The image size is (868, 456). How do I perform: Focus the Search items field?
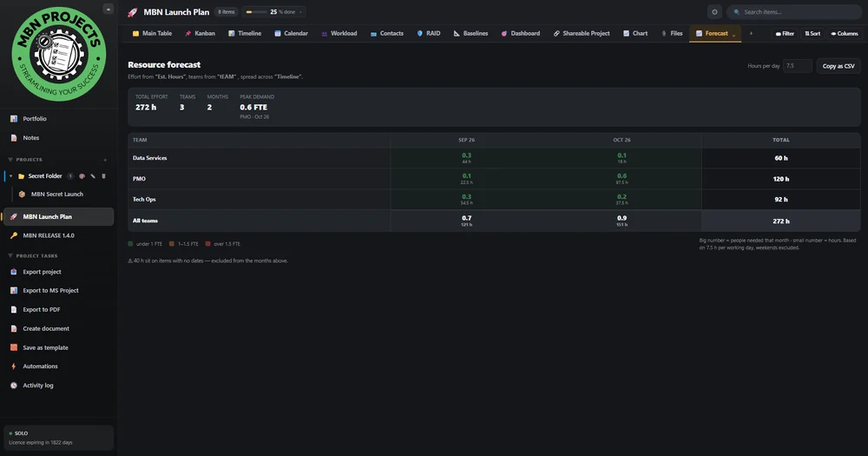[794, 11]
